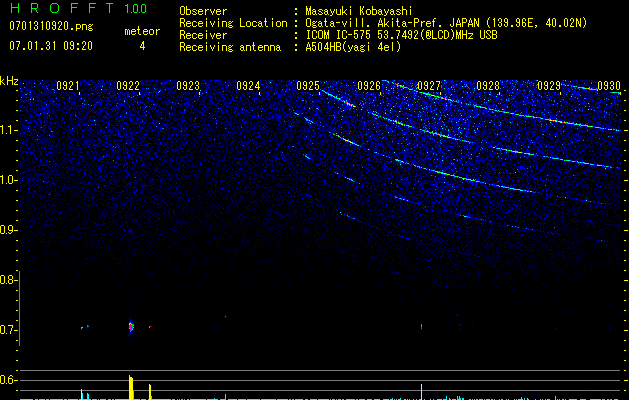Viewport: 629px width, 400px height.
Task: Click the kHz axis unit label
Action: coord(9,81)
